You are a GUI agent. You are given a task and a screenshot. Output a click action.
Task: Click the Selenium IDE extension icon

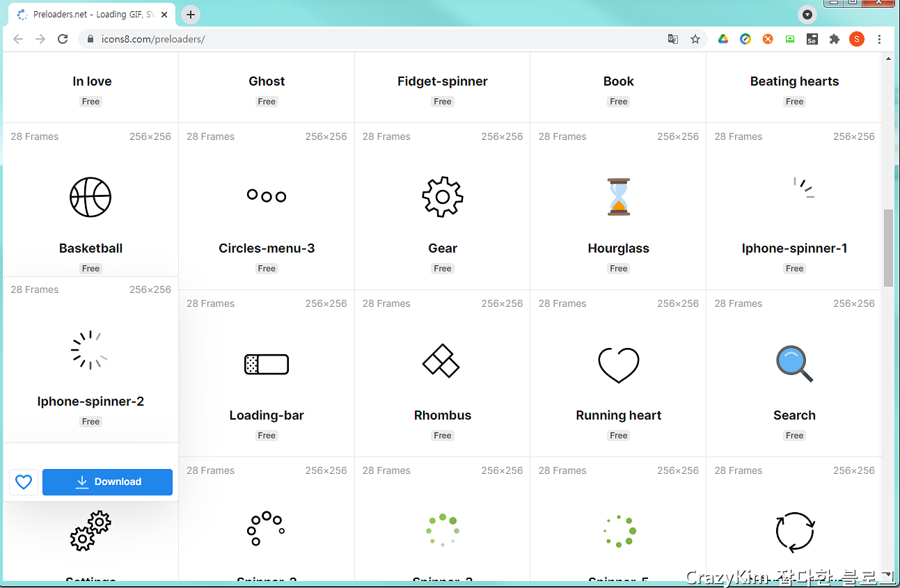[x=812, y=39]
